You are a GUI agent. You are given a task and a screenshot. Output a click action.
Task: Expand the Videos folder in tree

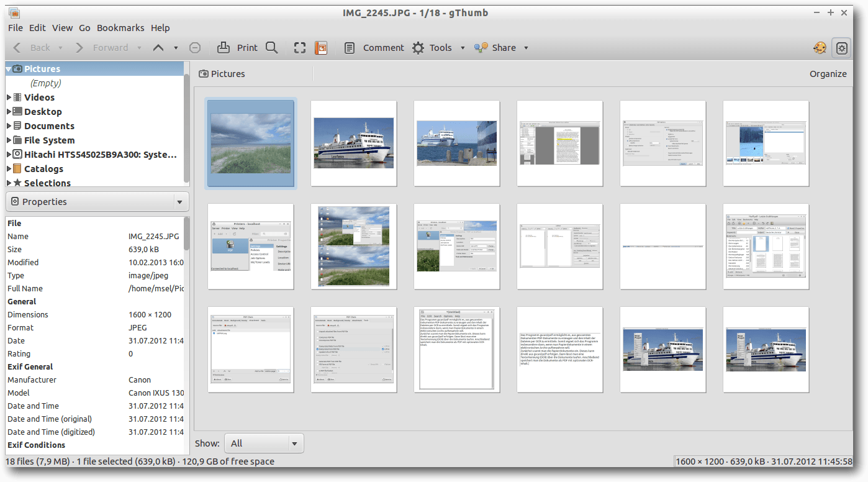9,98
